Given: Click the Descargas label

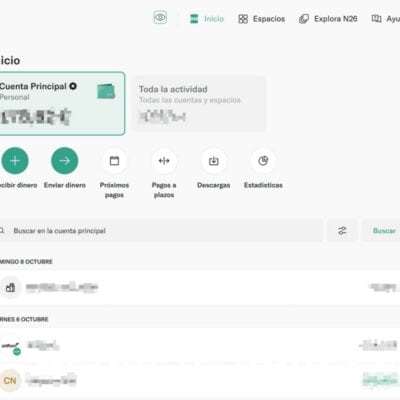Looking at the screenshot, I should 213,185.
